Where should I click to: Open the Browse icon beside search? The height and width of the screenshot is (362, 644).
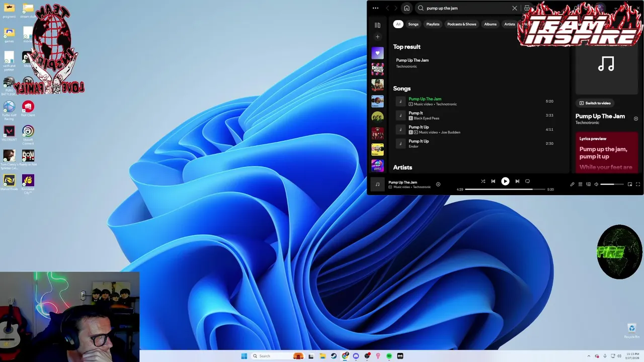(527, 8)
